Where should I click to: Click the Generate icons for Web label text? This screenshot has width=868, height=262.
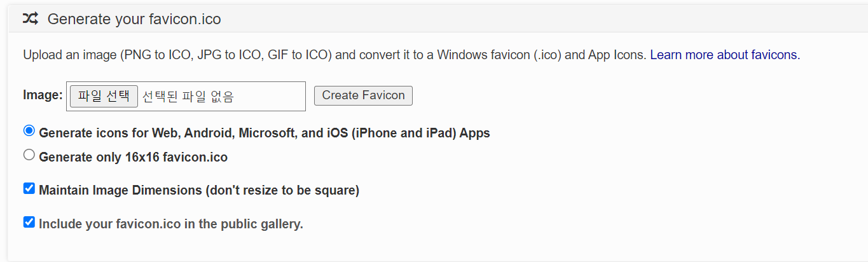pyautogui.click(x=265, y=134)
